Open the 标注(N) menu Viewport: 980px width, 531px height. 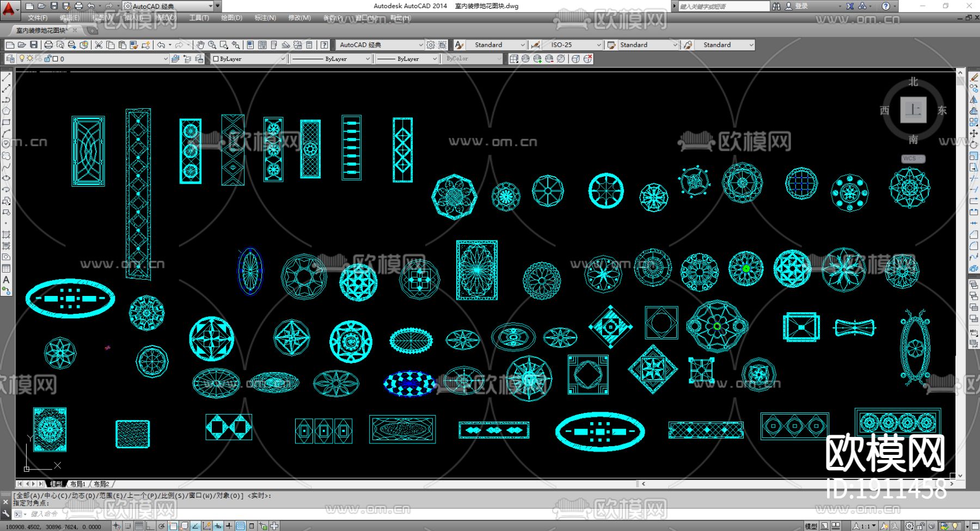coord(265,18)
